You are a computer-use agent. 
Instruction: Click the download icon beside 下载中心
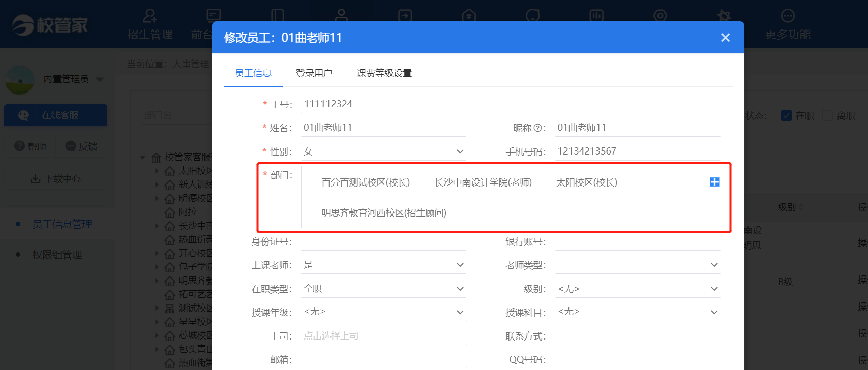coord(35,179)
